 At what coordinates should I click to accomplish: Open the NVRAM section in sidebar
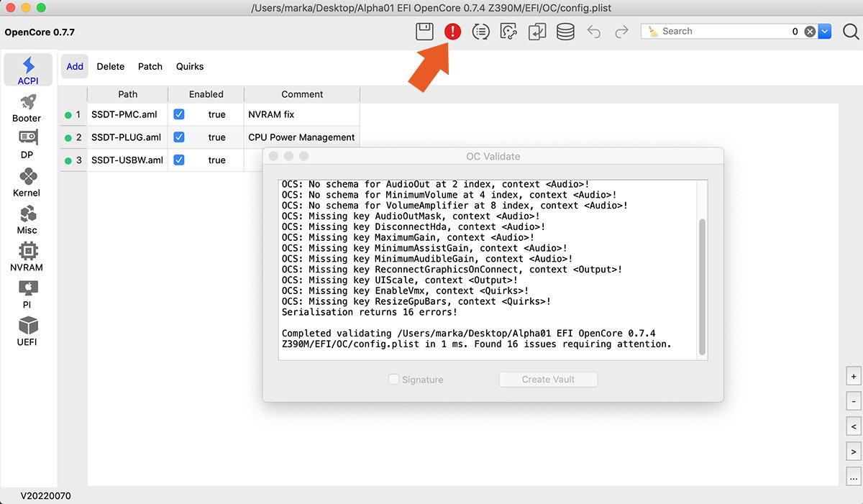[27, 257]
